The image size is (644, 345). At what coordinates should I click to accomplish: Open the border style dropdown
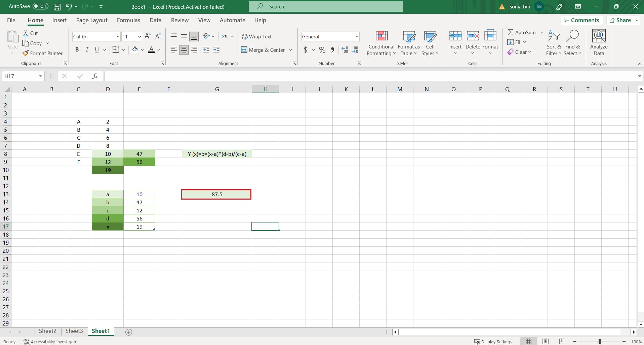click(x=123, y=50)
